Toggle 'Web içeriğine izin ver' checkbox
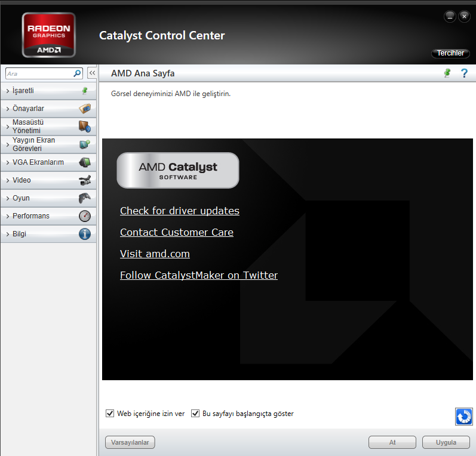 (109, 414)
